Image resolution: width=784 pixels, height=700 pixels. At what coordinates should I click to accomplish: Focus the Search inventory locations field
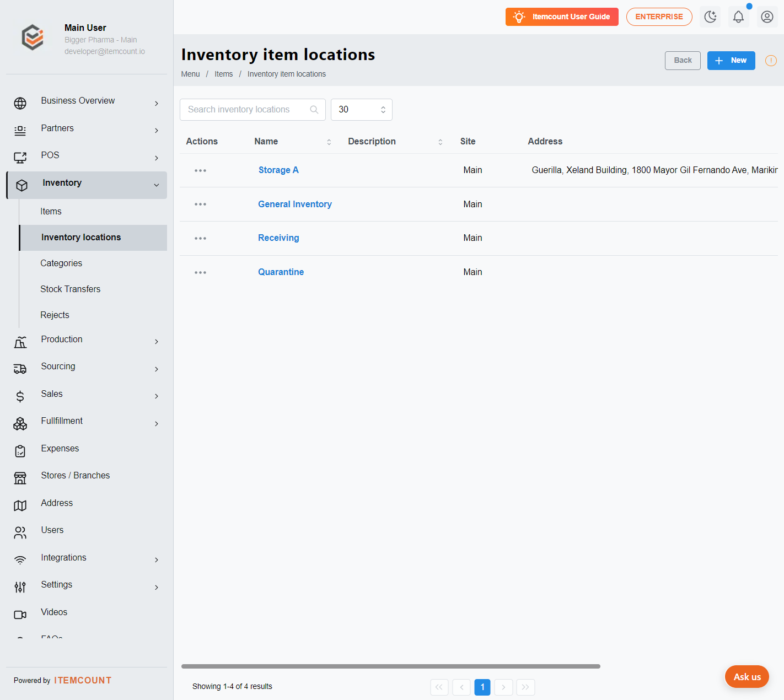(x=253, y=110)
